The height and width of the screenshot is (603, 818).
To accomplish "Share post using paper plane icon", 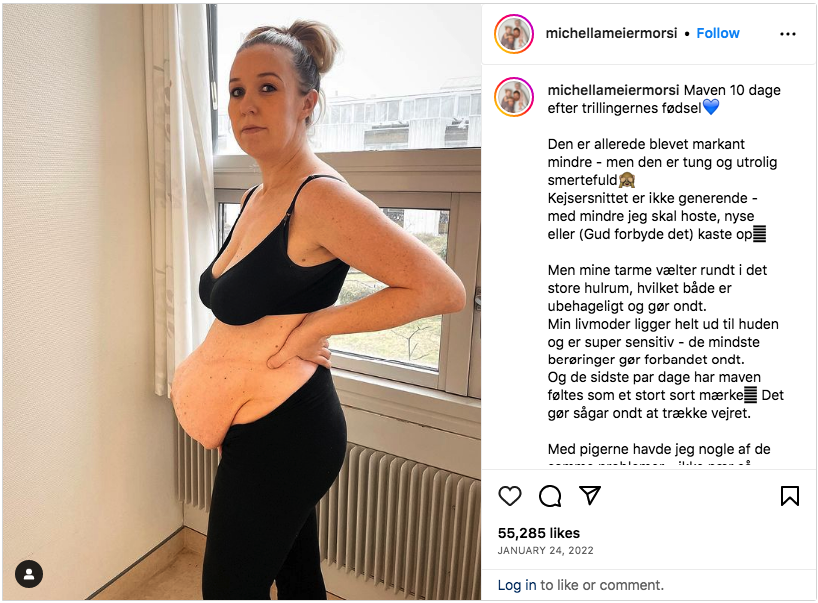I will point(590,495).
